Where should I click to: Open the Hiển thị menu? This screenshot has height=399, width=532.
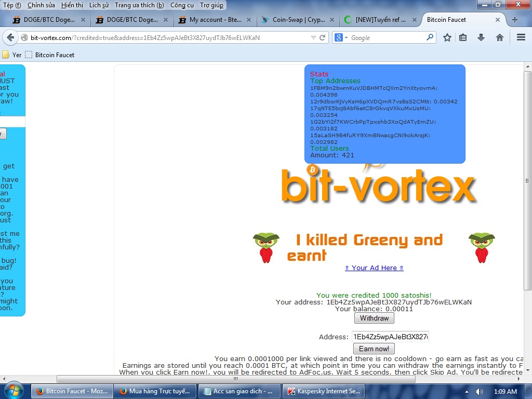pyautogui.click(x=72, y=5)
